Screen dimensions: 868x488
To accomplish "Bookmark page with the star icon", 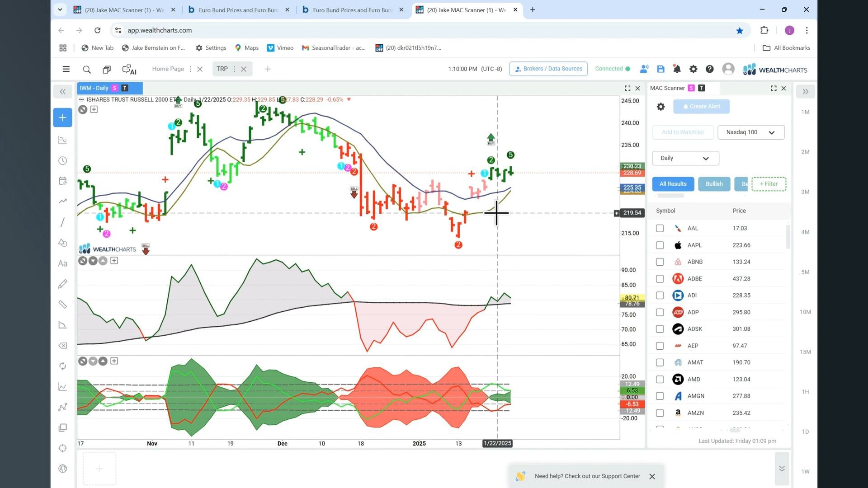I will (x=740, y=30).
